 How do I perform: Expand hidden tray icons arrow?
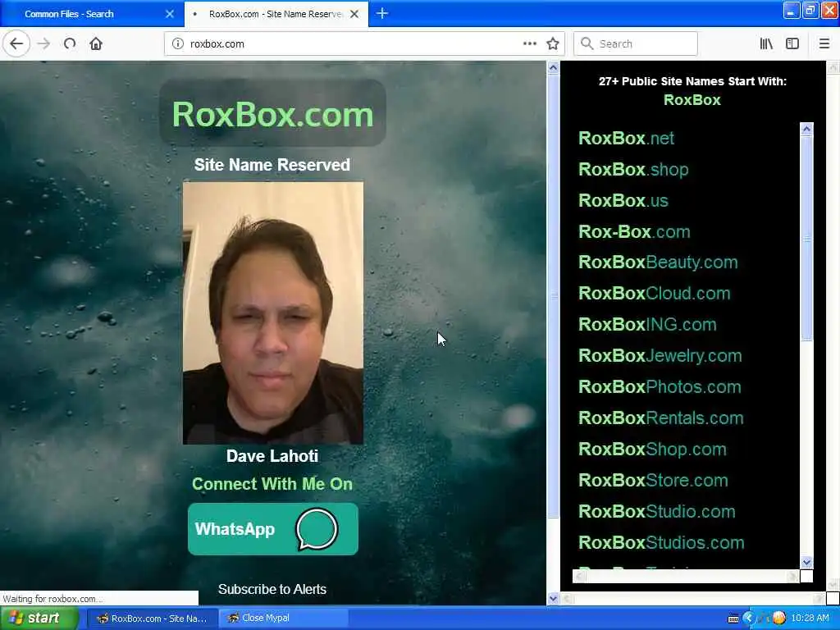click(748, 619)
